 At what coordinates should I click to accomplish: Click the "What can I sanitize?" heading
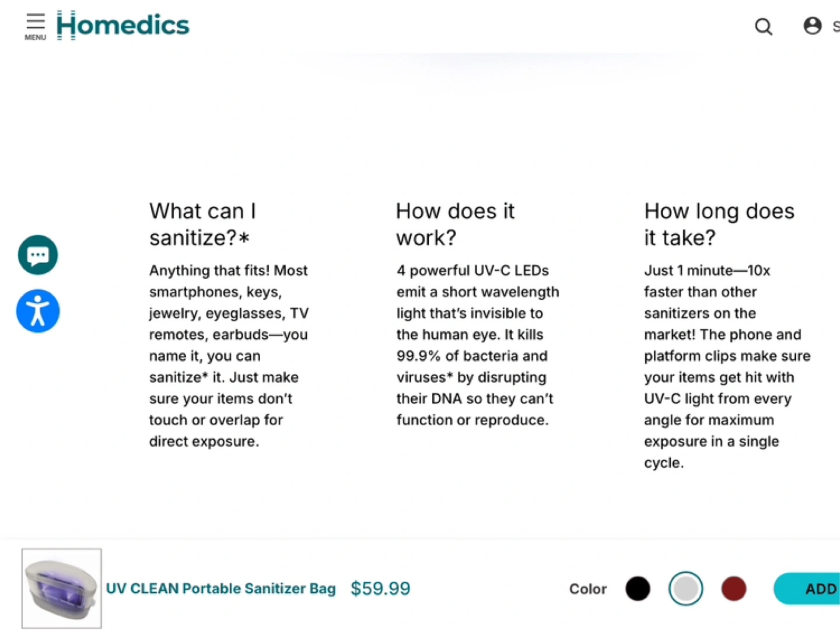click(202, 224)
